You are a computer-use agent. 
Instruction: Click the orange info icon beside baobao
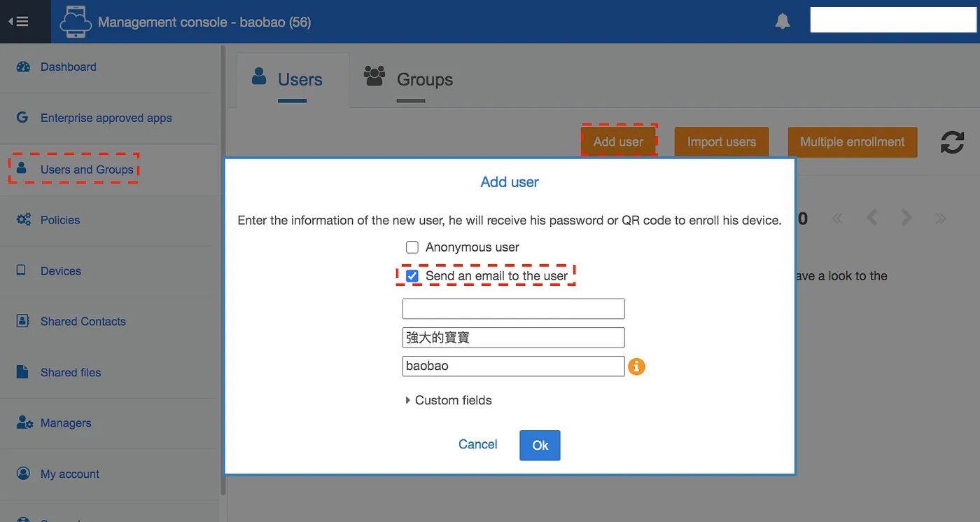coord(636,366)
